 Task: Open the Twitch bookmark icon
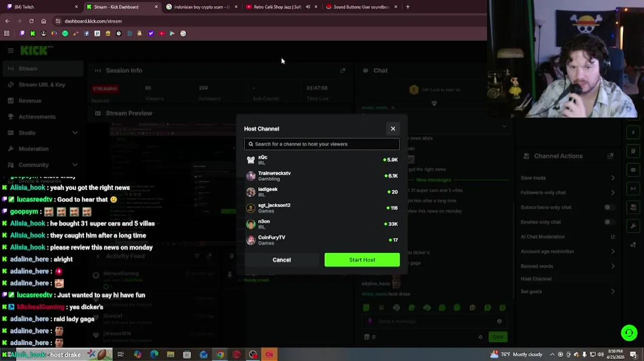coord(22,34)
